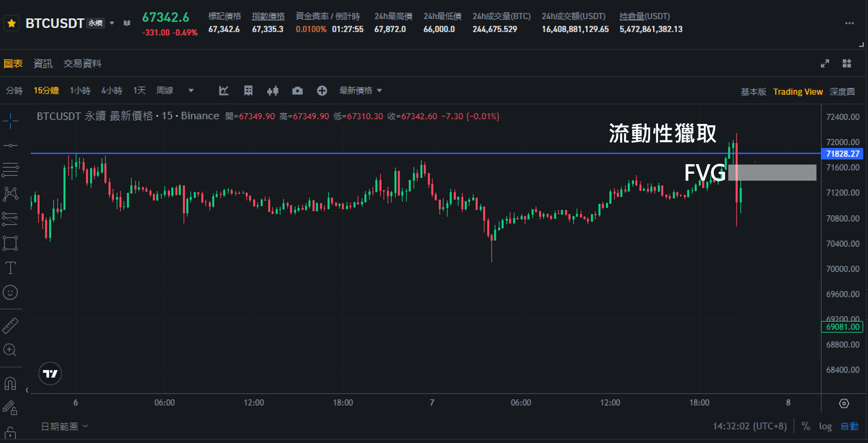Toggle percent scale on price axis
Screen dimensions: 868x443
806,426
